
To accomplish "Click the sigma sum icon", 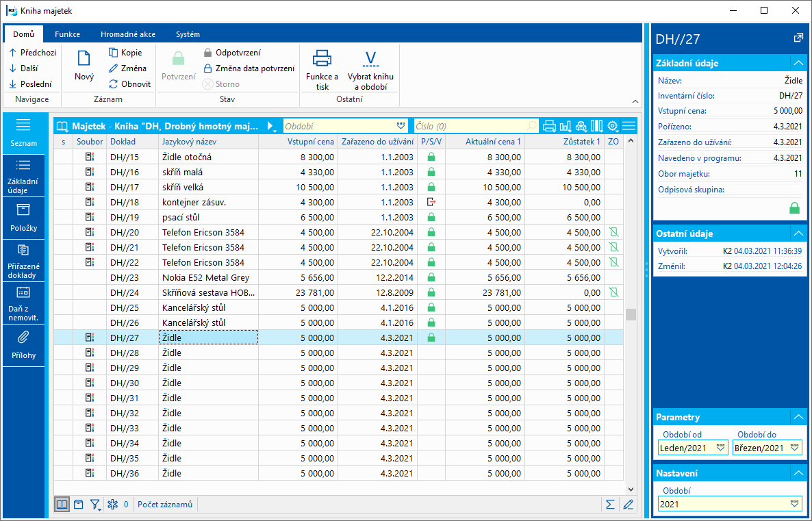I will pyautogui.click(x=610, y=505).
